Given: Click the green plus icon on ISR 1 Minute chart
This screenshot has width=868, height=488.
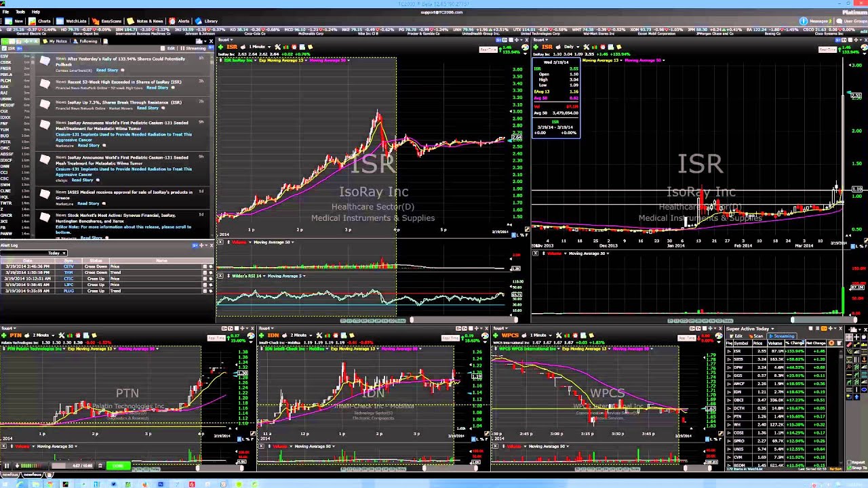Looking at the screenshot, I should (222, 47).
